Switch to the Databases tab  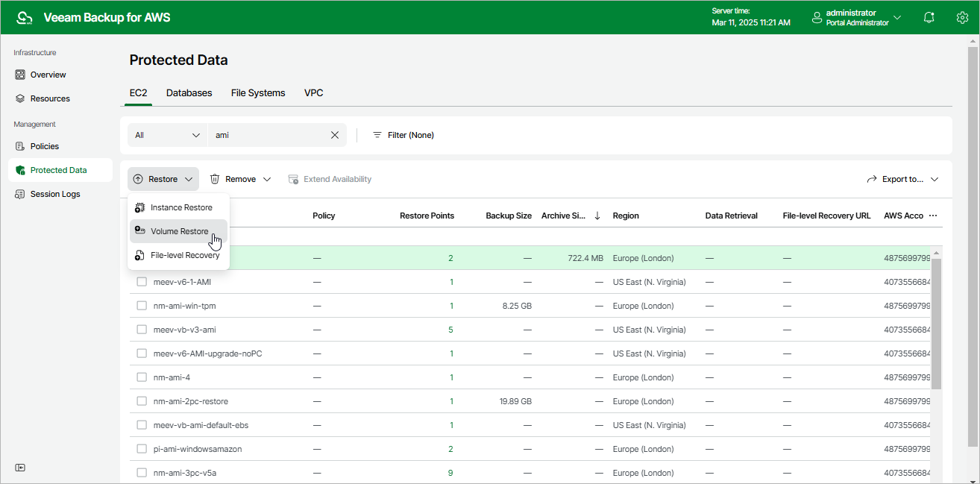click(189, 93)
